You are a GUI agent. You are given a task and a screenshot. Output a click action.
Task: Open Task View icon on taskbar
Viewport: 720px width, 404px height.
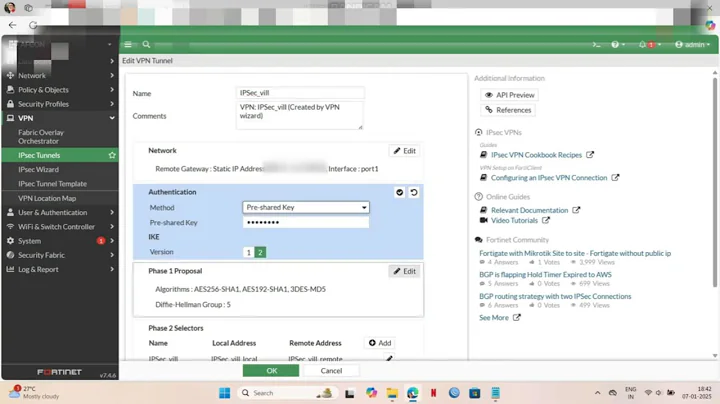pyautogui.click(x=350, y=393)
